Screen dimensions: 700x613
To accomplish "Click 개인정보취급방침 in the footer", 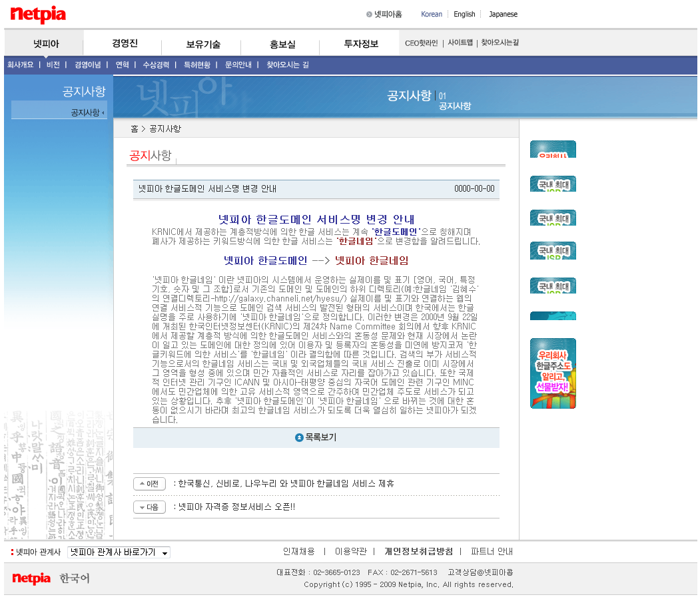I will coord(418,551).
